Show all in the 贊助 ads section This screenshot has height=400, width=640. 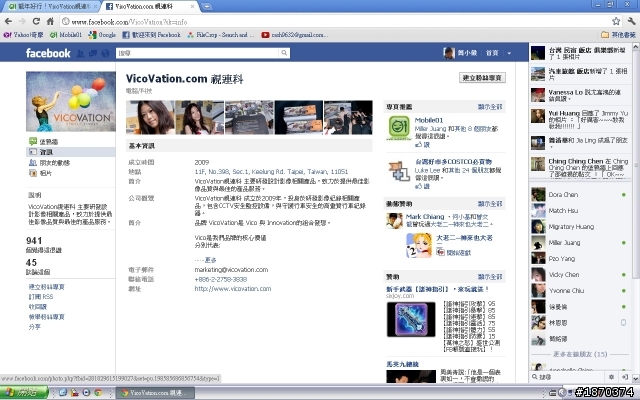(490, 277)
